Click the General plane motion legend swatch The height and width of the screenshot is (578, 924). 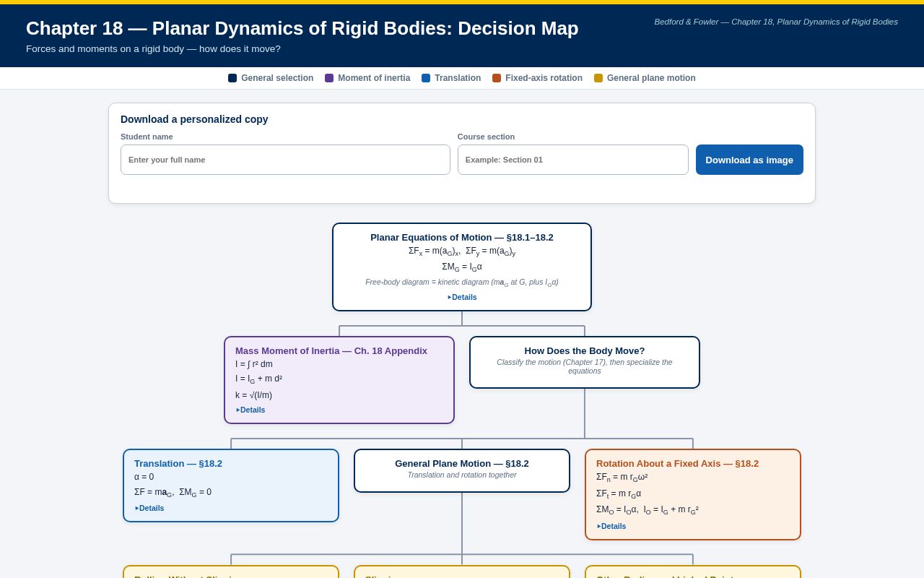[598, 78]
